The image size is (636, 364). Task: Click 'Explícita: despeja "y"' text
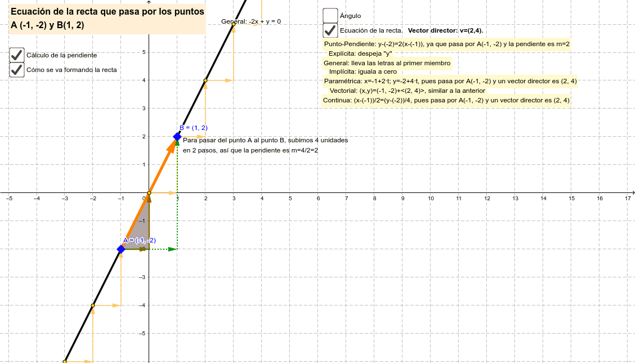360,53
